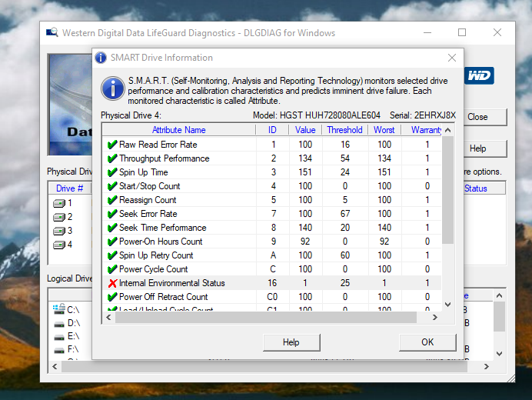
Task: Click the green check icon beside Seek Time Performance
Action: click(x=112, y=228)
